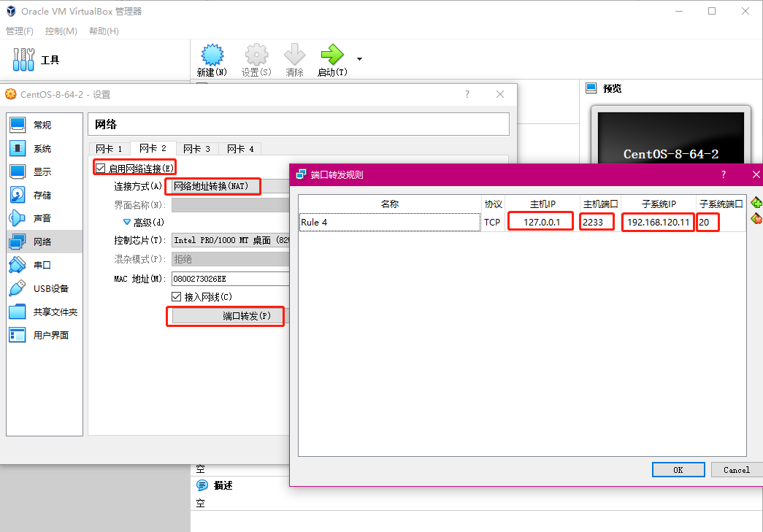Viewport: 763px width, 532px height.
Task: Open the Audio (声音) settings category
Action: (45, 218)
